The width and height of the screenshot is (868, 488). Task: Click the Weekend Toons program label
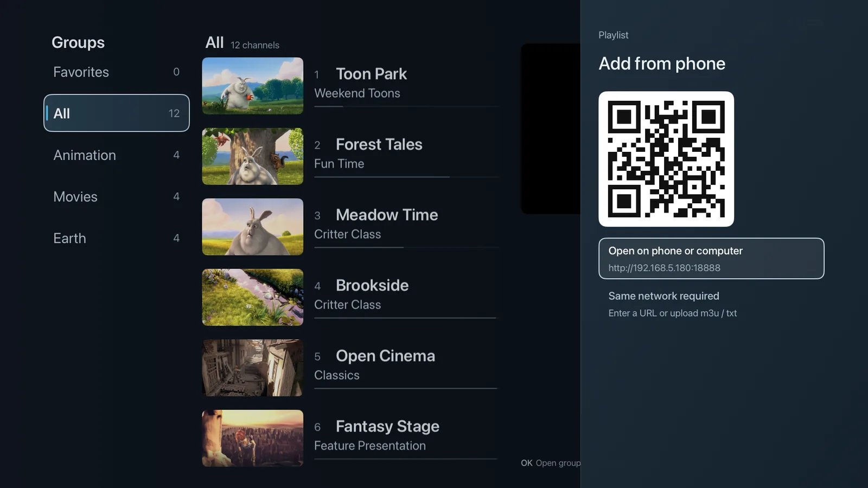(357, 93)
